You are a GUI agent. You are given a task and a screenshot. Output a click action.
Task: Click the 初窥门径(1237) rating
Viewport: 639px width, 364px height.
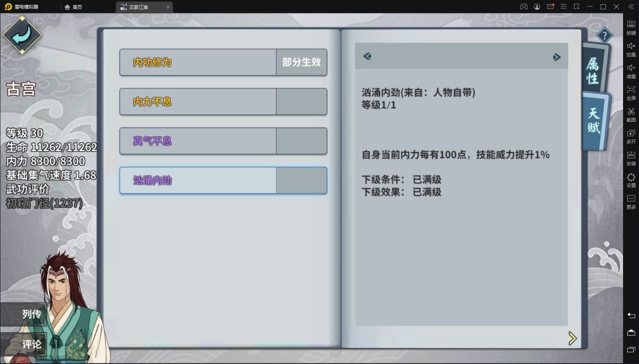[44, 203]
